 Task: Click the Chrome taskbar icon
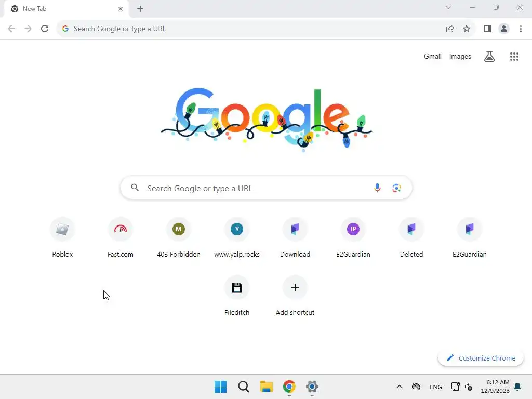tap(289, 387)
